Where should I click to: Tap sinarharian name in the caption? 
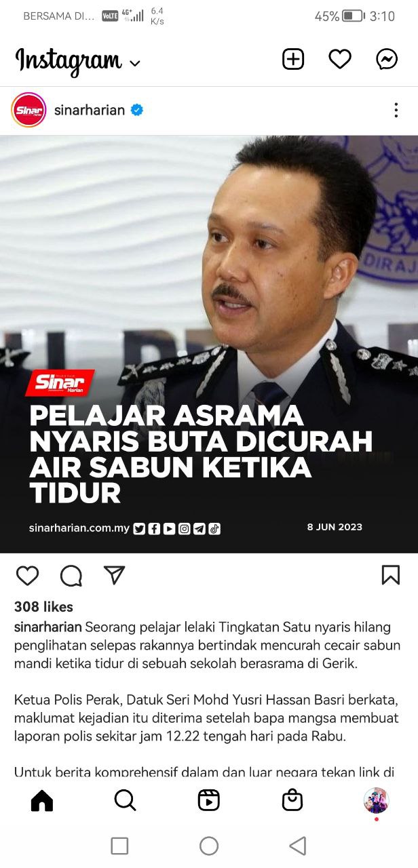pos(48,627)
